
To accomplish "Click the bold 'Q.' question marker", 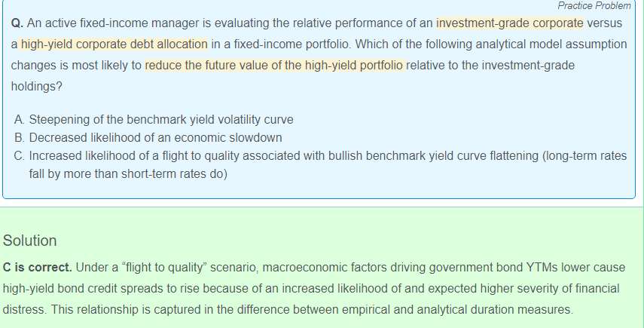I will (x=17, y=23).
